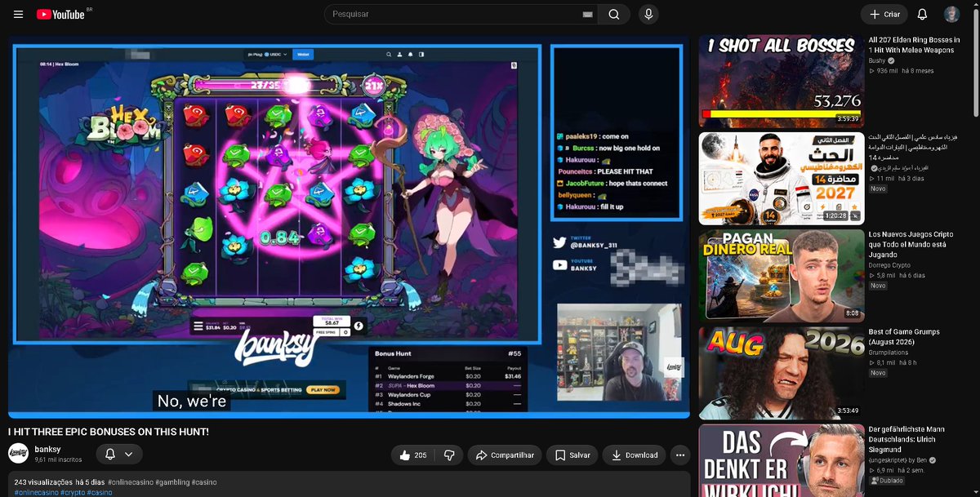Open Grumpilations channel name
The width and height of the screenshot is (980, 497).
pos(889,353)
